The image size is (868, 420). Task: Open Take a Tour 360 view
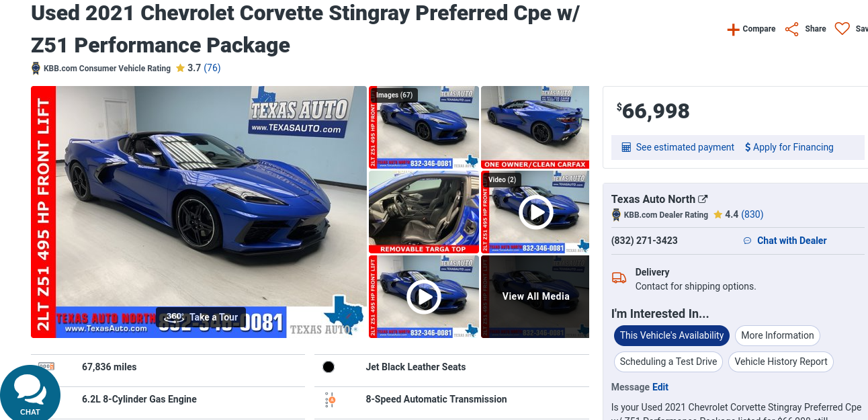[201, 317]
